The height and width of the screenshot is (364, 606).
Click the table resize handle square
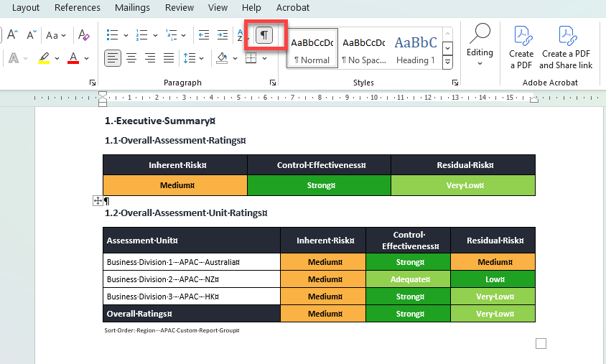541,343
